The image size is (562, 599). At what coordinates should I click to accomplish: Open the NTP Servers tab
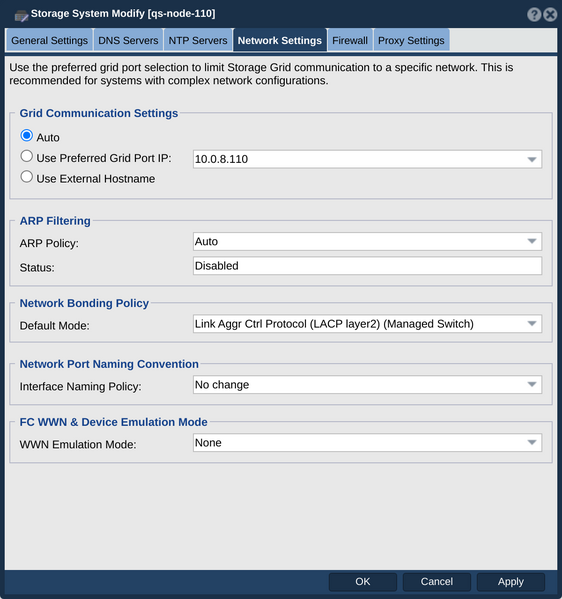(x=198, y=40)
